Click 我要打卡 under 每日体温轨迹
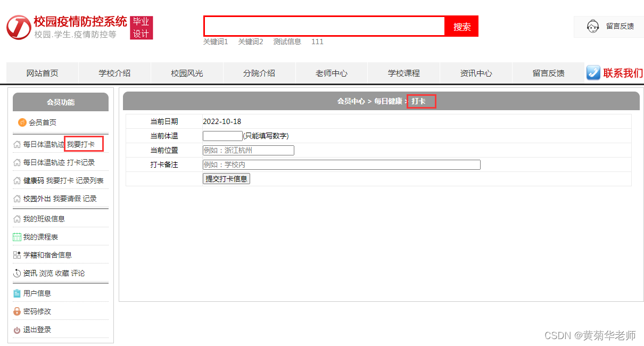The width and height of the screenshot is (644, 346). click(81, 144)
